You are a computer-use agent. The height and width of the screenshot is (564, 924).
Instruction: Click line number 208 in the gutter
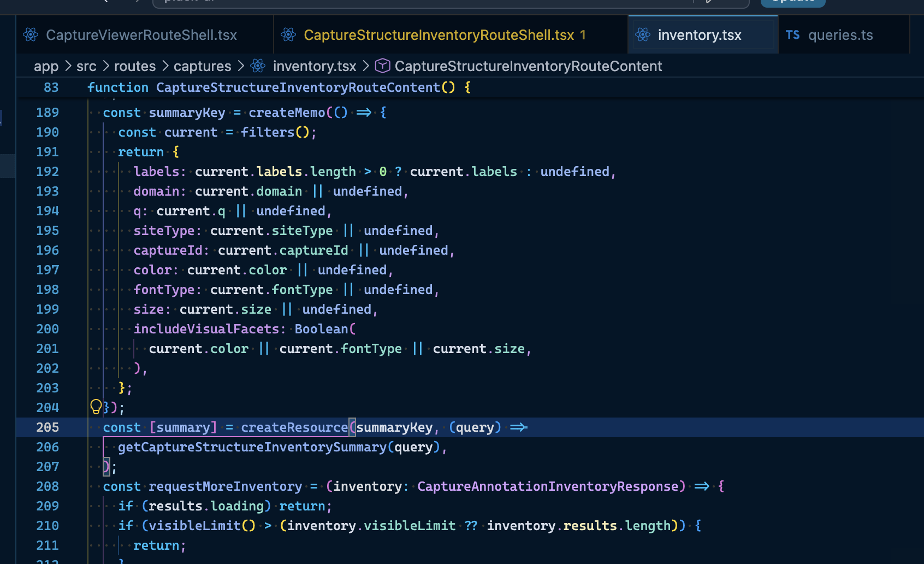point(48,486)
